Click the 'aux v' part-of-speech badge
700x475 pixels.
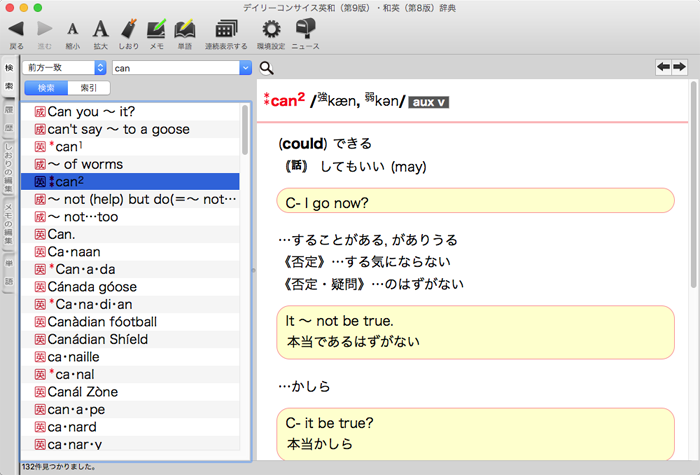429,102
